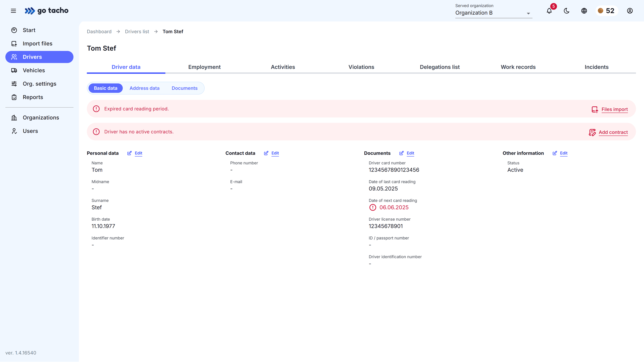Edit the Other information section
644x362 pixels.
[563, 153]
